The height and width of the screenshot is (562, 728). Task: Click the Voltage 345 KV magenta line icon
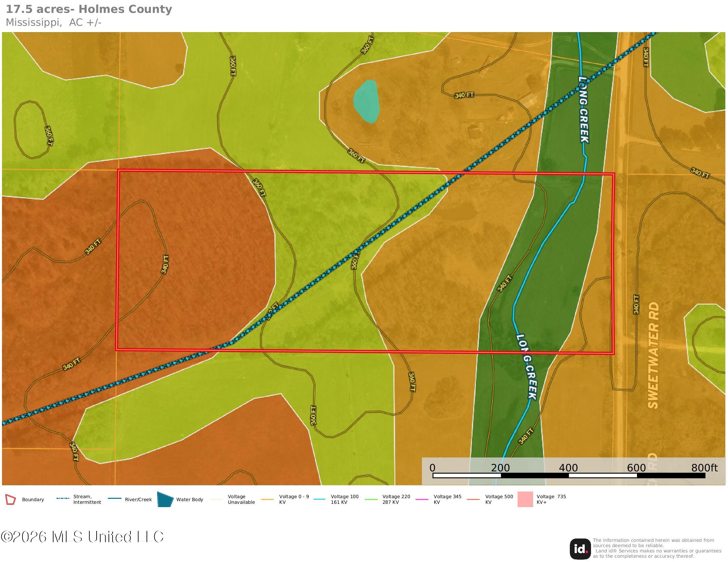(423, 499)
